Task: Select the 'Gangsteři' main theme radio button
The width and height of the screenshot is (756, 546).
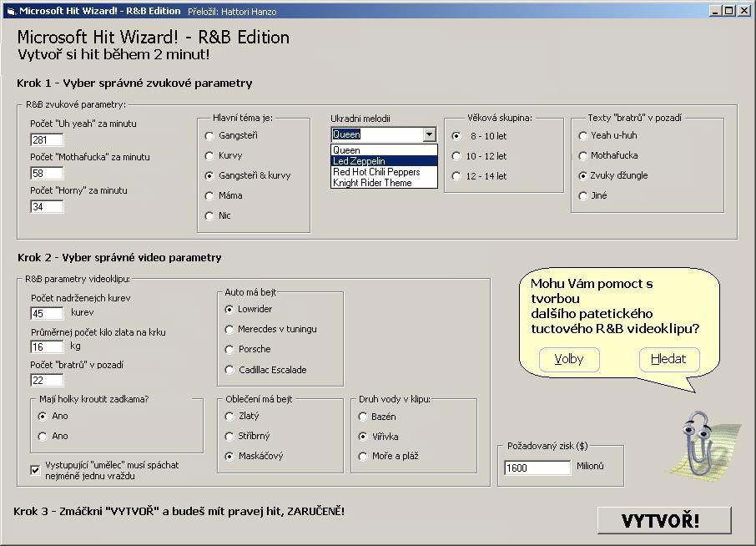Action: pyautogui.click(x=210, y=135)
